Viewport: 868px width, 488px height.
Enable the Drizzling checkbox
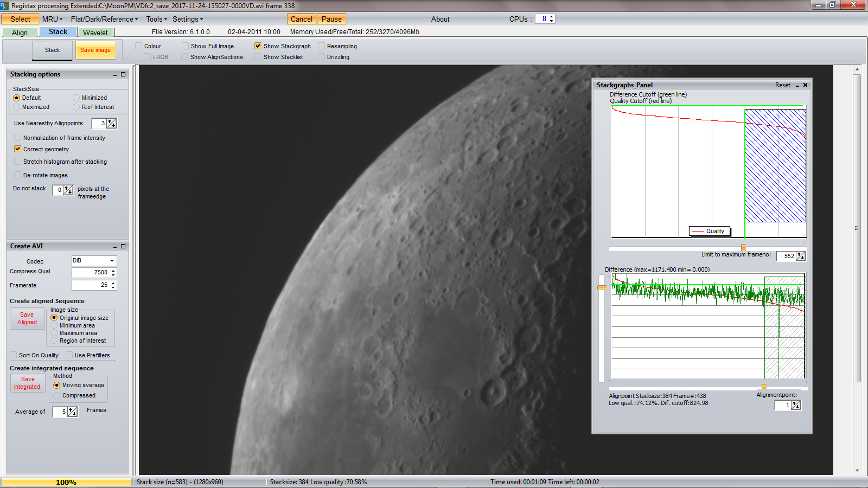click(322, 57)
